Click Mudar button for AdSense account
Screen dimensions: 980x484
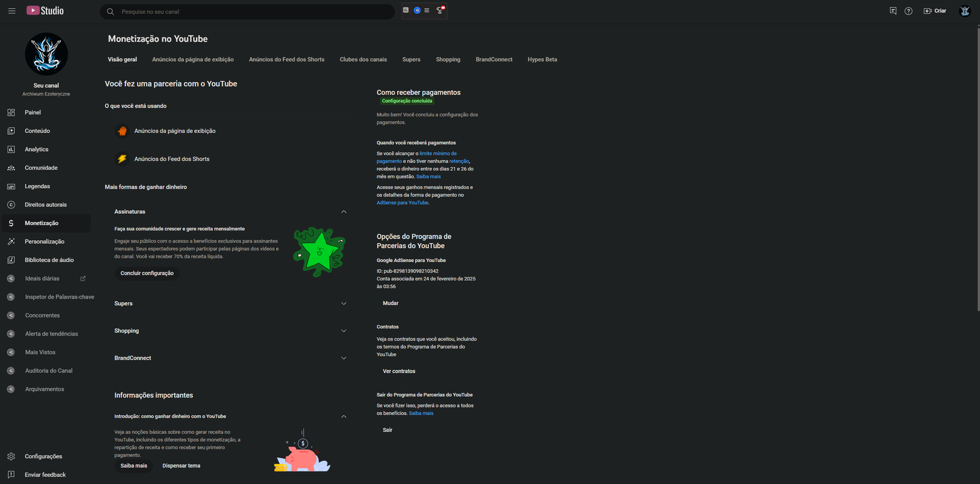(x=391, y=303)
